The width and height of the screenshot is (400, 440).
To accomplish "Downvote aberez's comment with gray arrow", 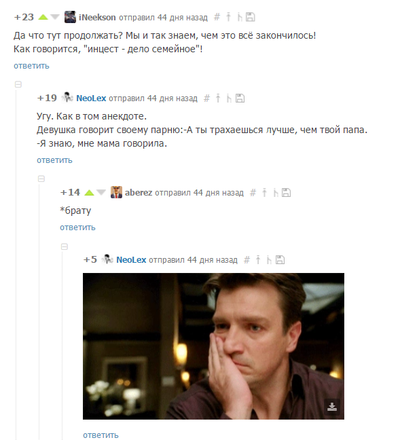I will pos(101,192).
